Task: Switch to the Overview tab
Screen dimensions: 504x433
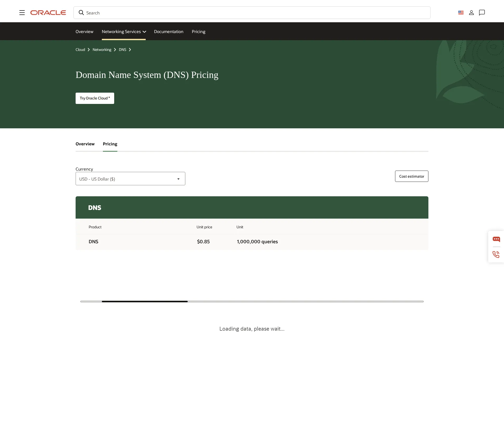Action: (85, 144)
